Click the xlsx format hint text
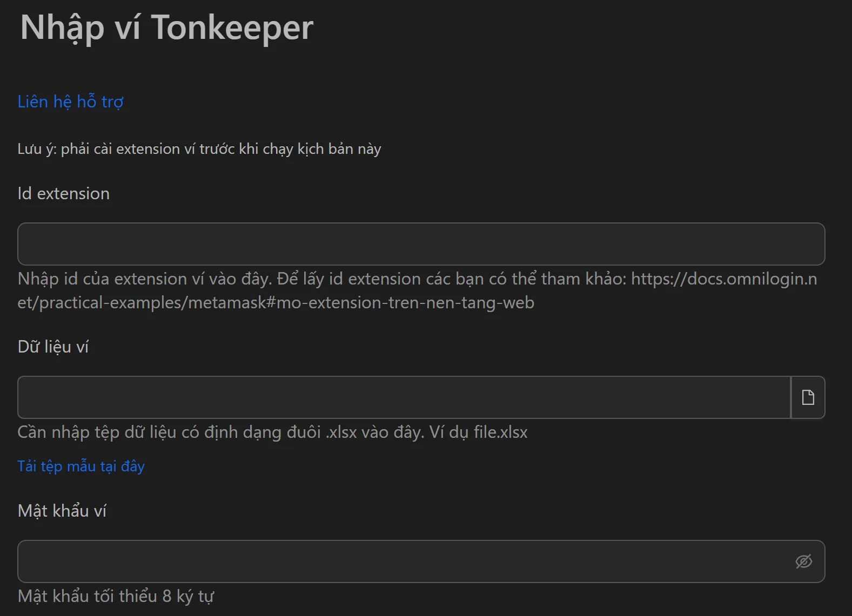Image resolution: width=852 pixels, height=616 pixels. coord(272,432)
